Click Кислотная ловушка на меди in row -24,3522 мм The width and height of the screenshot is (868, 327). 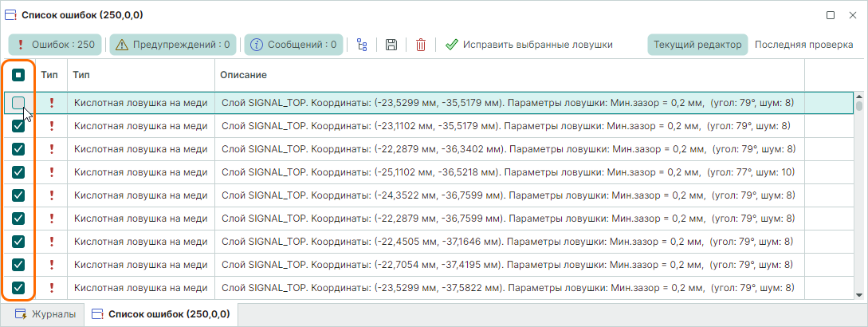pyautogui.click(x=140, y=195)
